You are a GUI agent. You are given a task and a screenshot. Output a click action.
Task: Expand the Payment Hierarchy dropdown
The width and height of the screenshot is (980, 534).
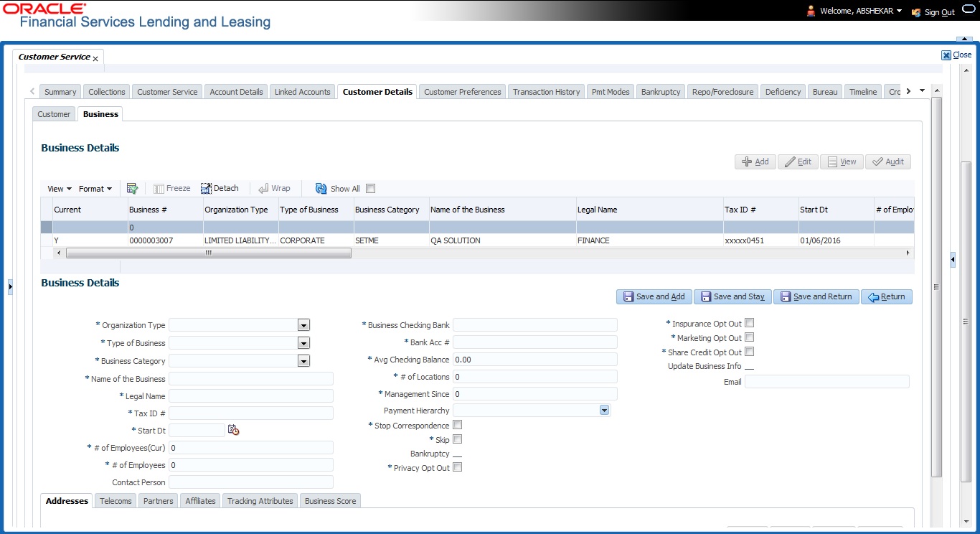point(604,410)
